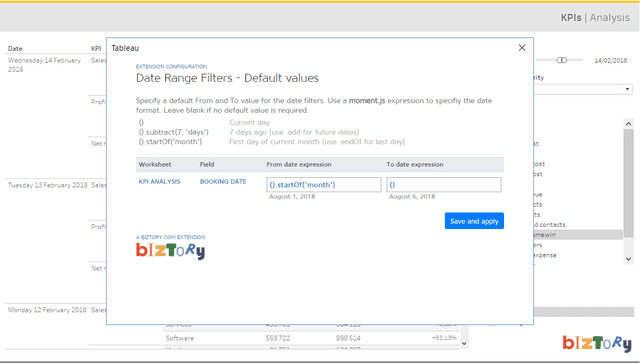Click the list scrollbar up arrow
This screenshot has width=640, height=363.
coord(628,124)
